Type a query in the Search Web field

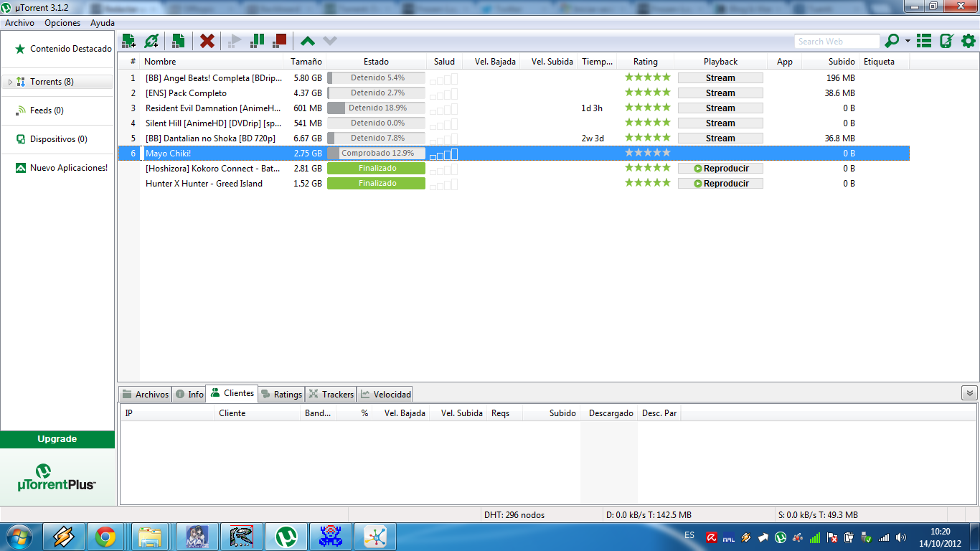point(836,41)
